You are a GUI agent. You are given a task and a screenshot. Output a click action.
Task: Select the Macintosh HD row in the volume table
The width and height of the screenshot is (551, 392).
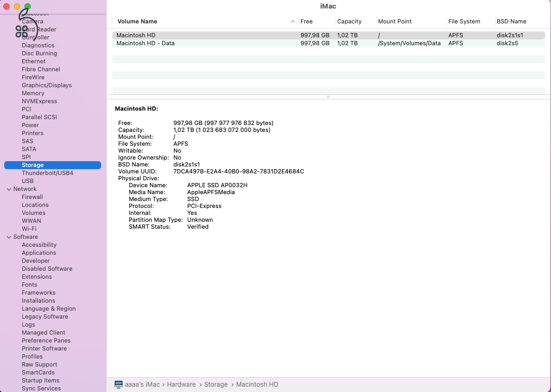pyautogui.click(x=329, y=35)
